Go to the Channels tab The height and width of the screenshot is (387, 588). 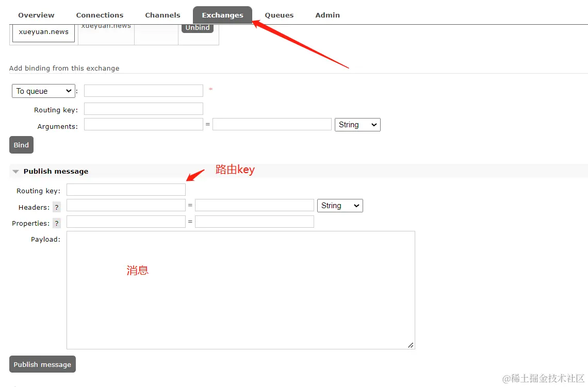[163, 15]
